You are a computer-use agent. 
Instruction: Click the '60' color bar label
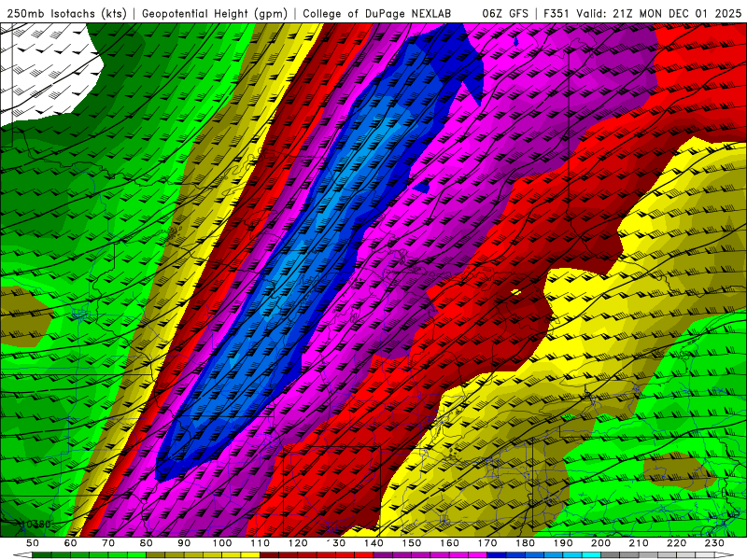pyautogui.click(x=70, y=543)
